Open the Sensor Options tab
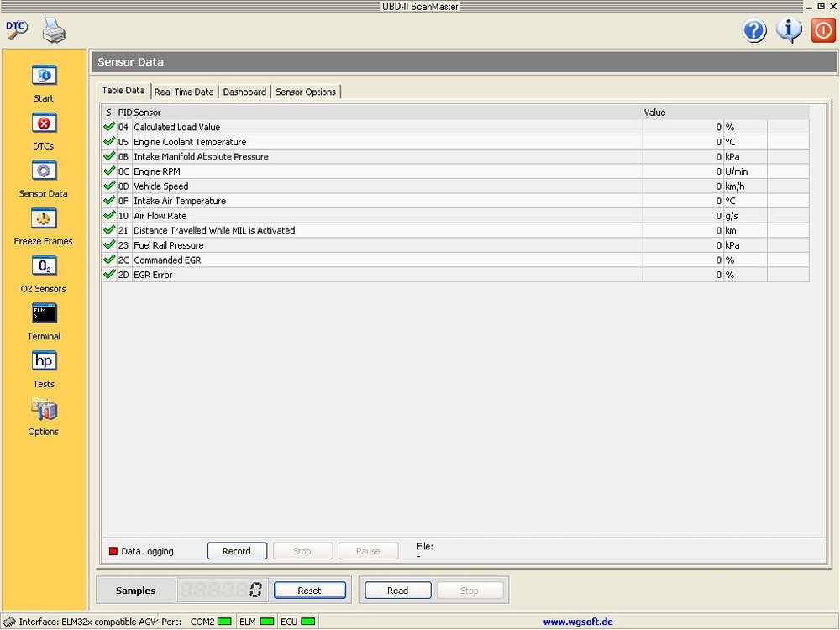Viewport: 840px width, 630px height. tap(306, 92)
